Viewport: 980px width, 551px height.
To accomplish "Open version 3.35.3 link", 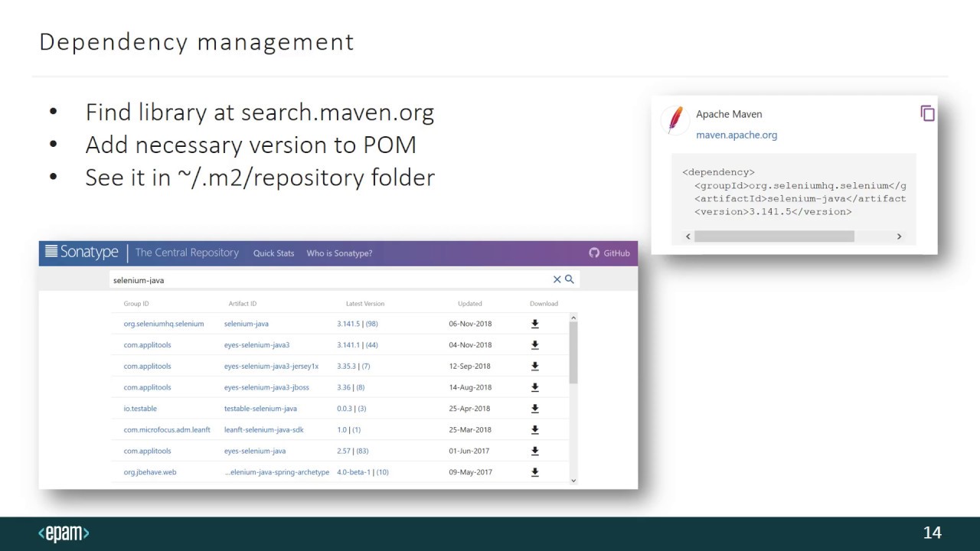I will (346, 367).
